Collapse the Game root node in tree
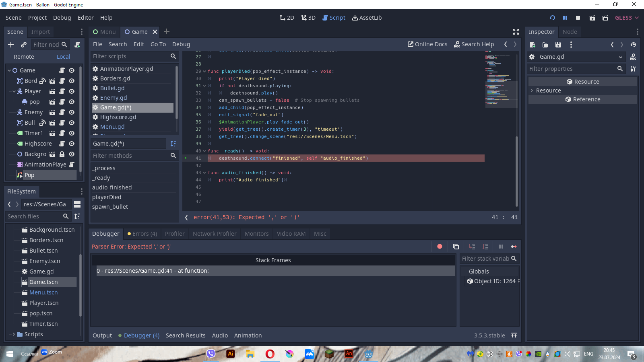644x362 pixels. (x=9, y=70)
